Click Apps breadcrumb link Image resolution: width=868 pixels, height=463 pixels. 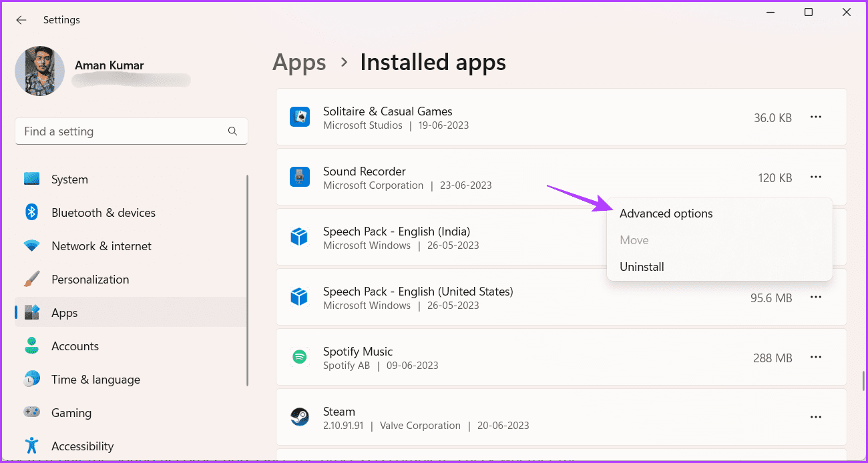[x=299, y=63]
